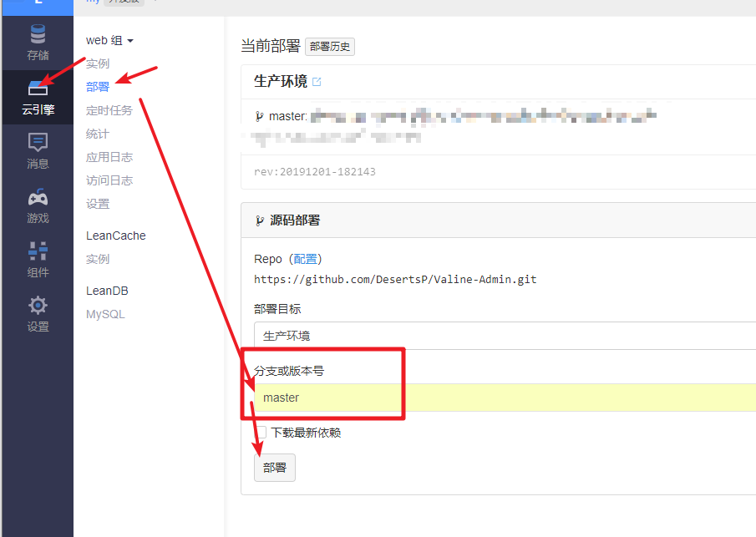
Task: Select the Valine-Admin.git repo URL text
Action: 395,280
